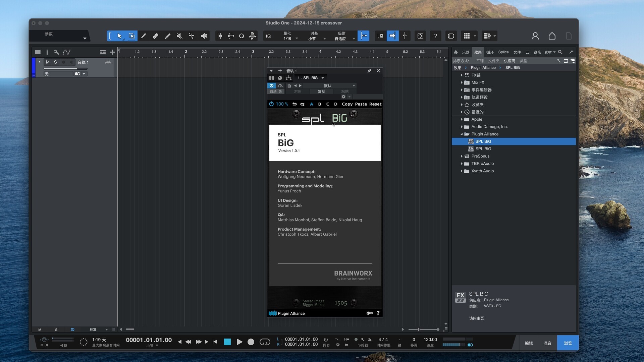Open the 混音 mix view

(x=547, y=343)
